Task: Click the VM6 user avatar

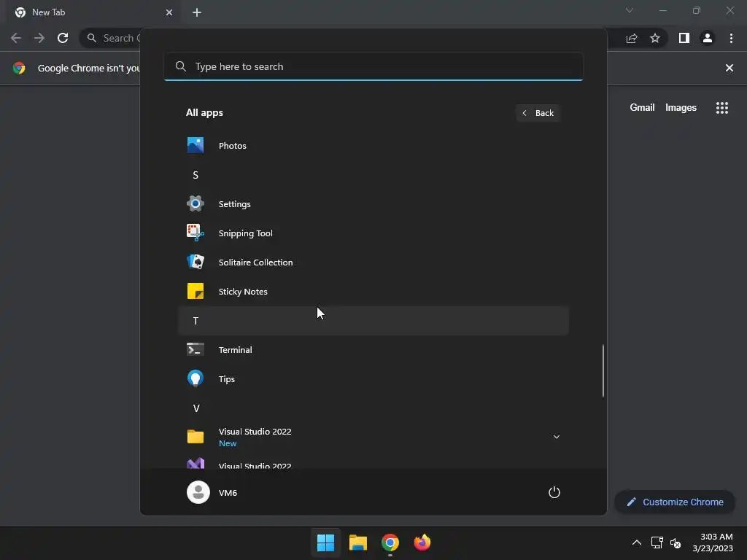Action: [198, 492]
